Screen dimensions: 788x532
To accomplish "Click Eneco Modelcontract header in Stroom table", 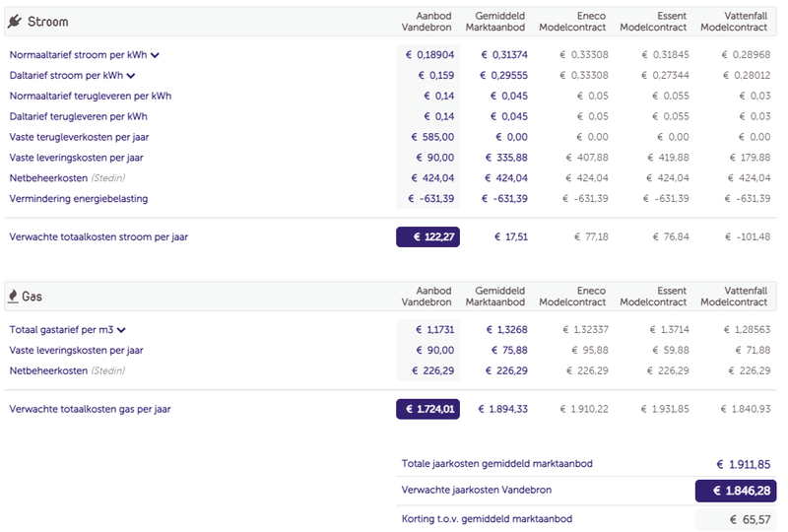I will pyautogui.click(x=572, y=22).
